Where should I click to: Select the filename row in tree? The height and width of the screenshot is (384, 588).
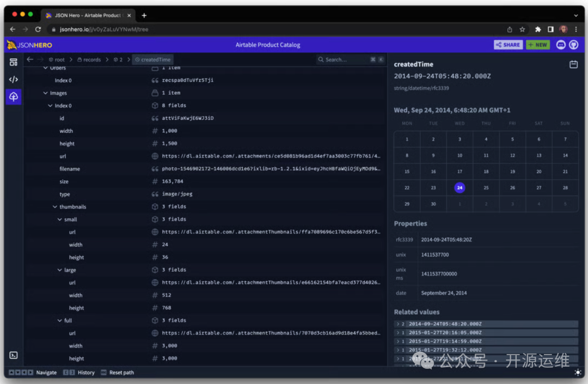pyautogui.click(x=70, y=169)
